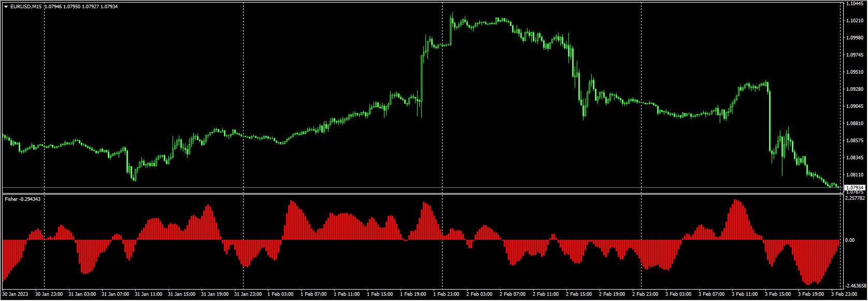
Task: Click the 1 Feb 23:00 time label
Action: tap(446, 294)
